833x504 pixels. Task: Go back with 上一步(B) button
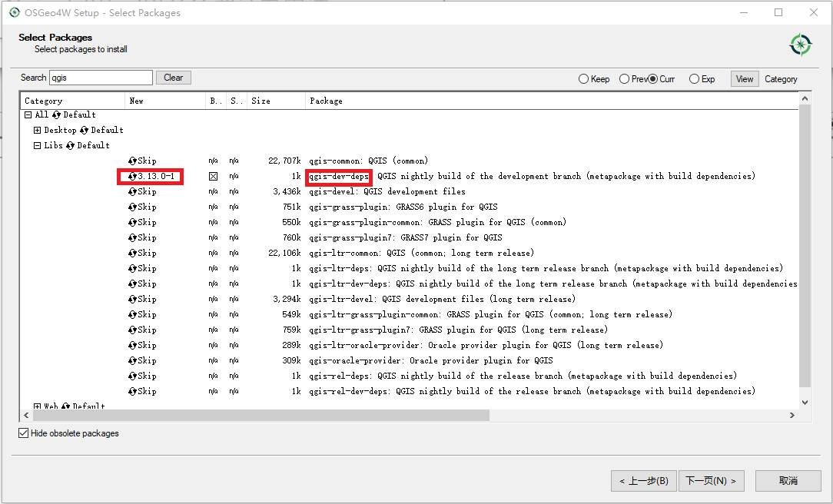643,481
